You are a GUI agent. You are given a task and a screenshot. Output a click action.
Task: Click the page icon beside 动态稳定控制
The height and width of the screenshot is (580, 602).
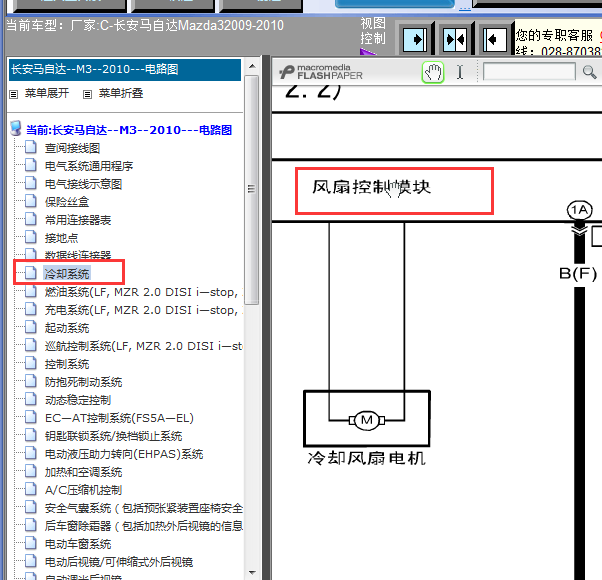click(x=31, y=400)
